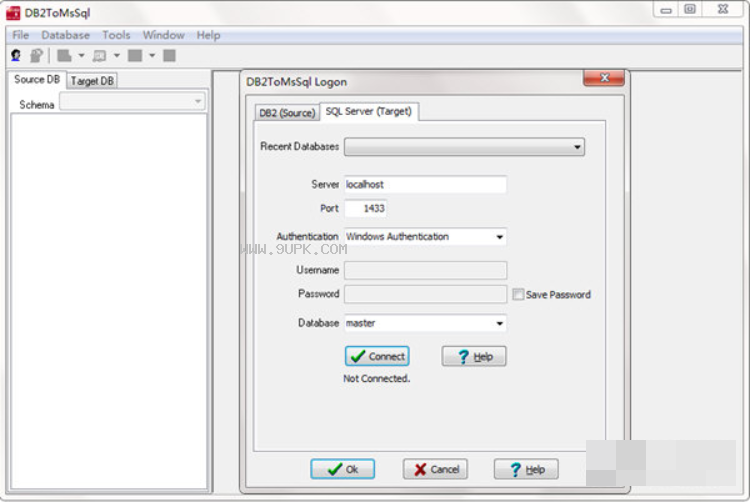Click the first gray export icon in toolbar
This screenshot has height=504, width=753.
[64, 56]
